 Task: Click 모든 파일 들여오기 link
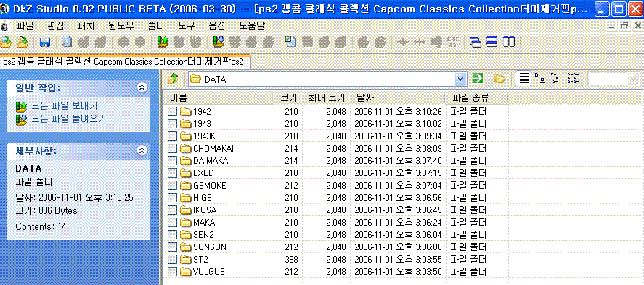coord(68,118)
